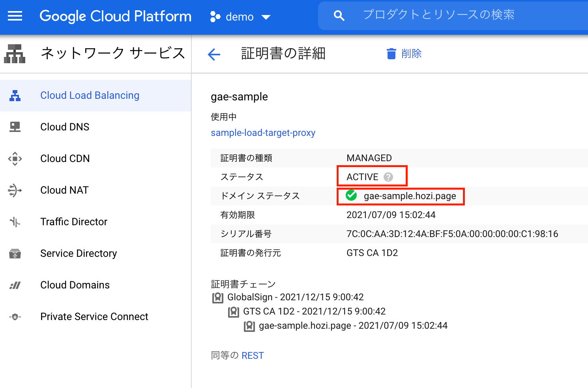Open Cloud NAT menu item
Viewport: 588px width, 388px height.
click(96, 190)
